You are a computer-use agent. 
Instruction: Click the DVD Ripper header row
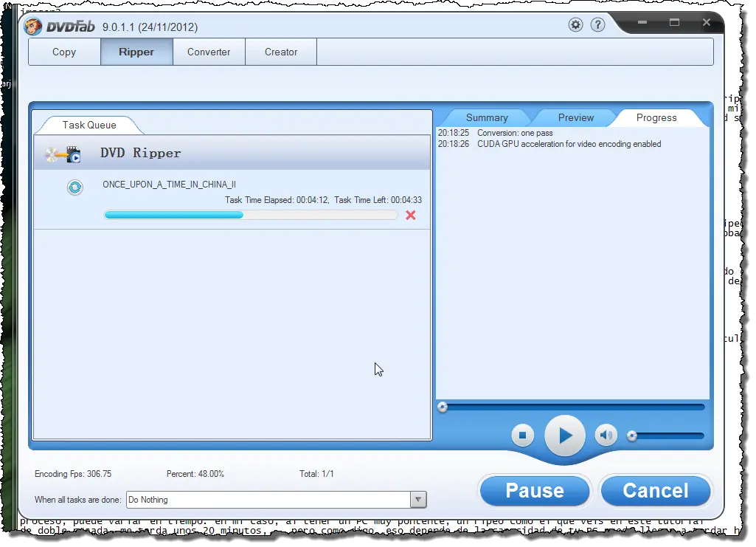click(232, 153)
